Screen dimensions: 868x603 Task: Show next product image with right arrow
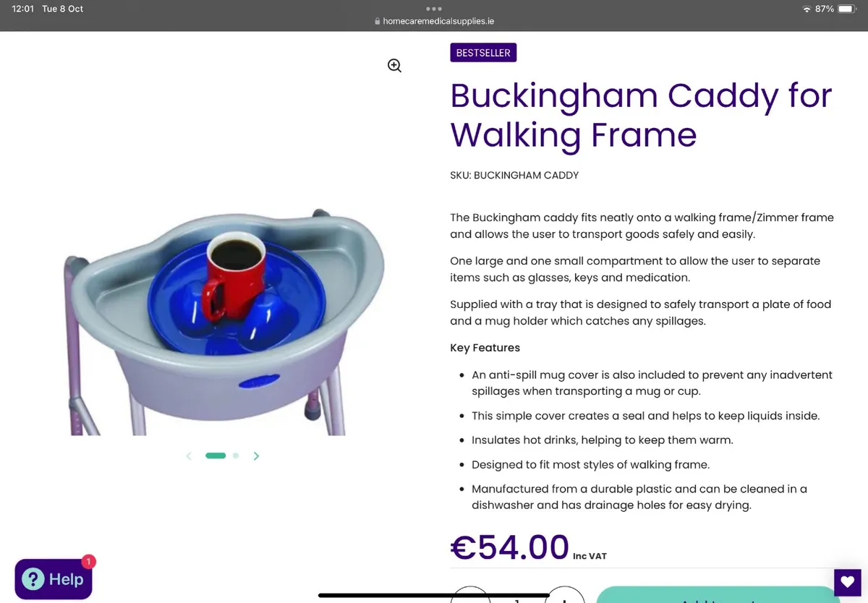256,456
